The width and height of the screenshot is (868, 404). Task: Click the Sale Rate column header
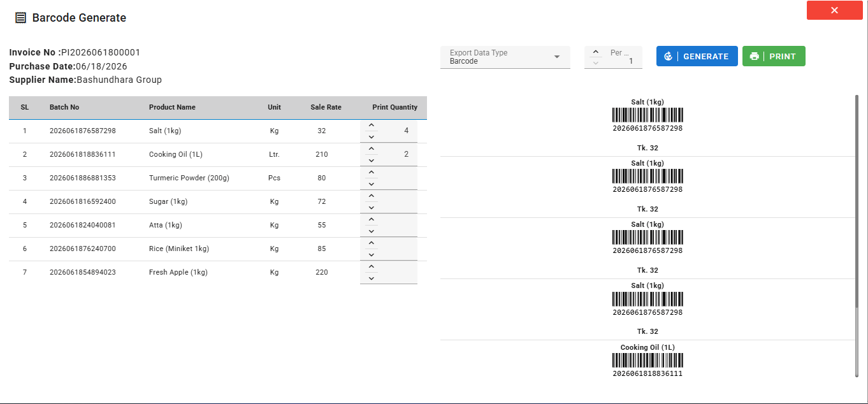point(326,107)
